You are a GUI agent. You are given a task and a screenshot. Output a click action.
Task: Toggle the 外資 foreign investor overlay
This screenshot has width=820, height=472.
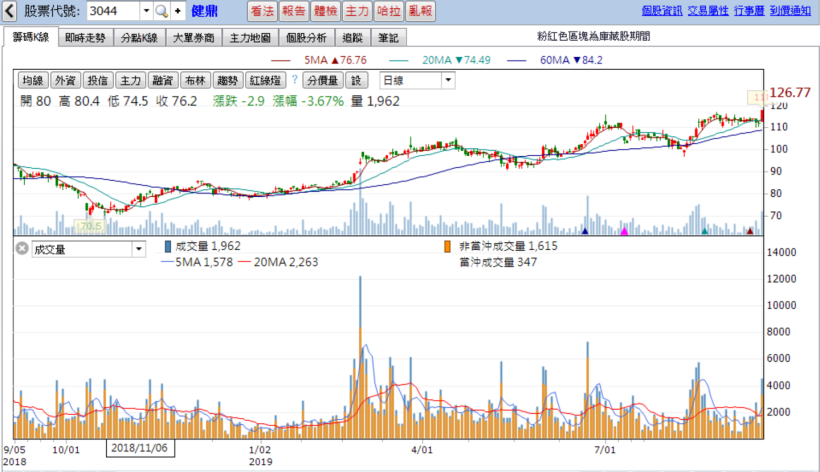pyautogui.click(x=65, y=80)
